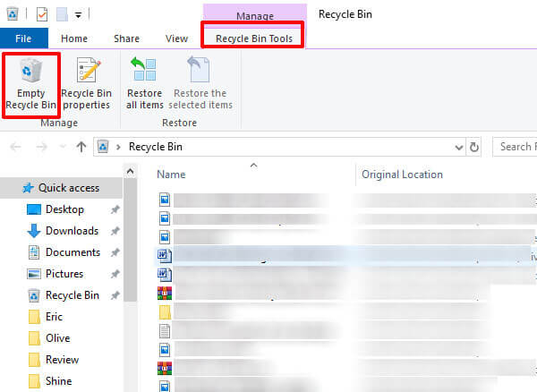The height and width of the screenshot is (392, 537).
Task: Switch to the Home ribbon tab
Action: (x=73, y=38)
